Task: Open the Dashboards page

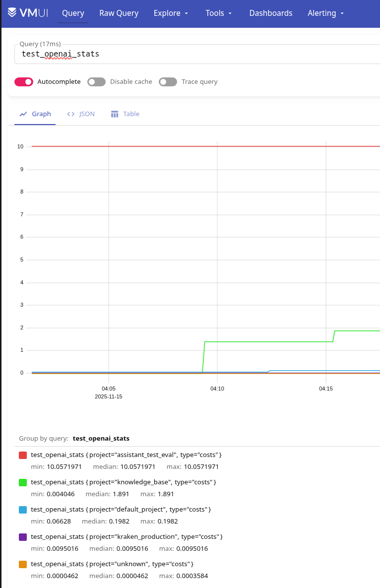Action: coord(270,13)
